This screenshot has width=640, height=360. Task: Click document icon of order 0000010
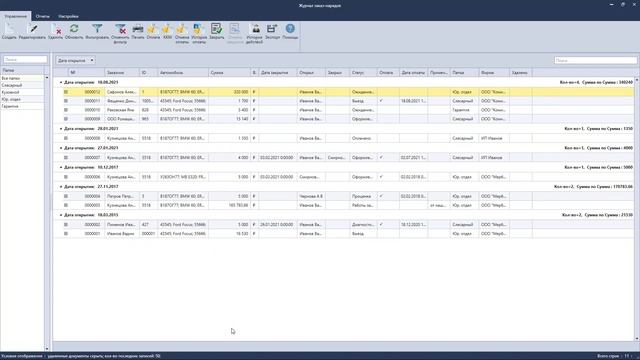[x=66, y=110]
